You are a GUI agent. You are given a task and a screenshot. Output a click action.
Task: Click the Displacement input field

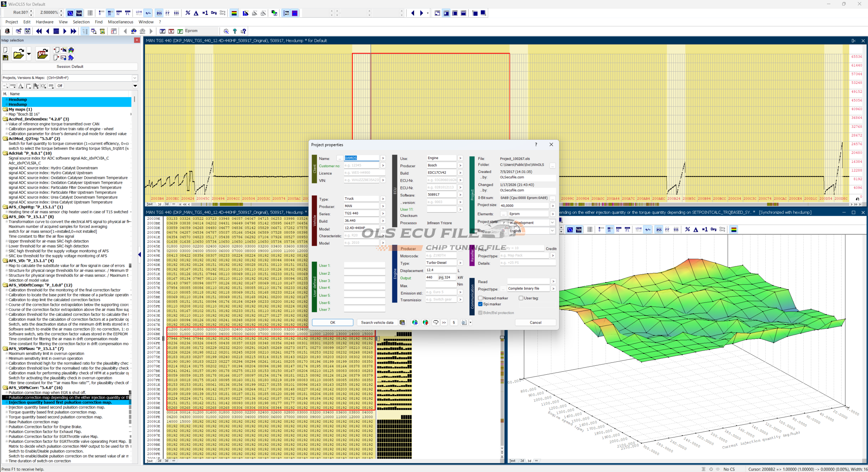point(440,270)
